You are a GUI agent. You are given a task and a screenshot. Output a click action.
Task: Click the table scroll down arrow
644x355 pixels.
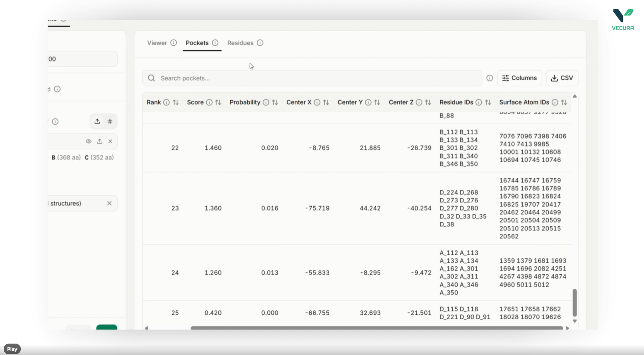[575, 321]
